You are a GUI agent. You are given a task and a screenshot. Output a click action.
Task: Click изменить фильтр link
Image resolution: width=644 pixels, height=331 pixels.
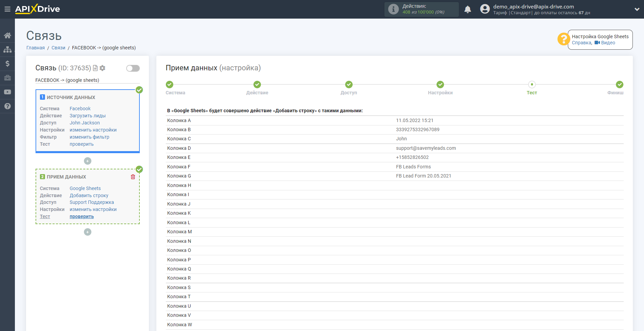tap(89, 137)
